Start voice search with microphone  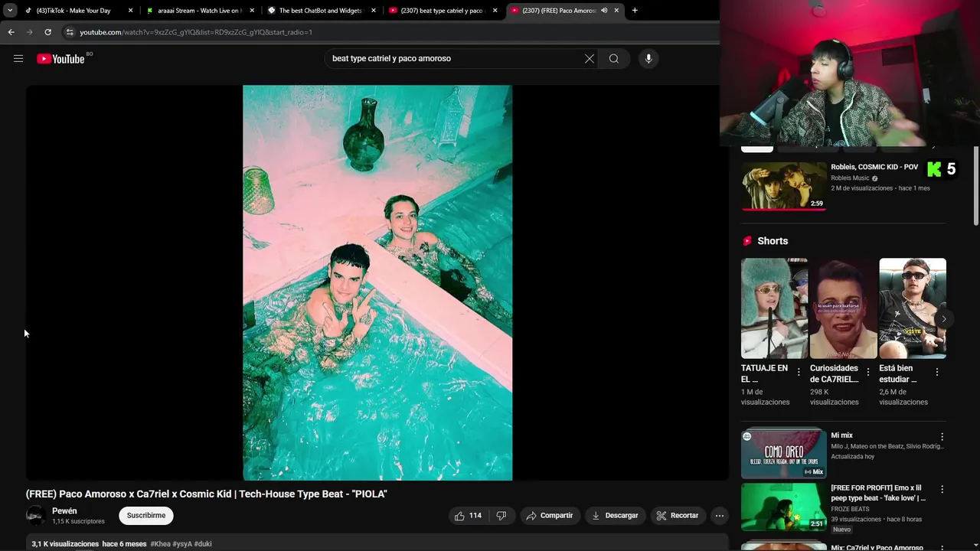click(x=648, y=58)
